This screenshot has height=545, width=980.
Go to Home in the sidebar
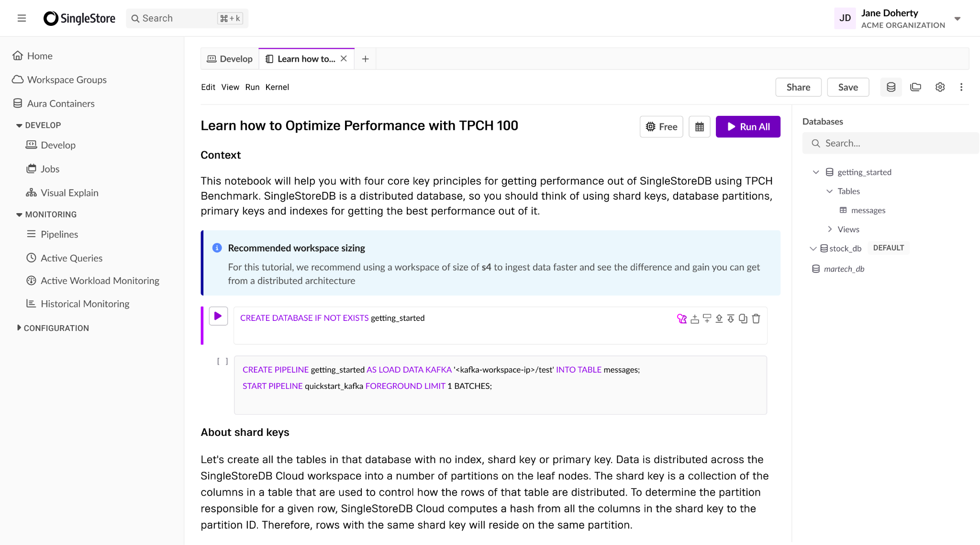tap(33, 56)
